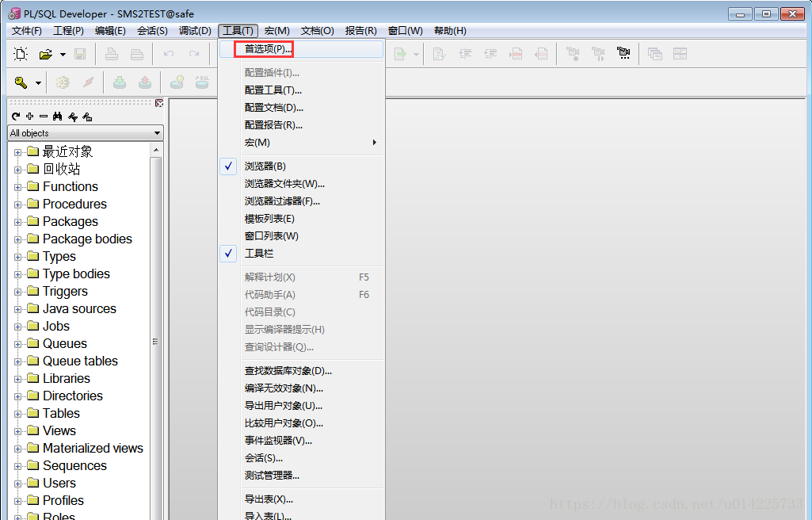Click the Comment selection toolbar icon
The width and height of the screenshot is (812, 520).
coord(516,54)
